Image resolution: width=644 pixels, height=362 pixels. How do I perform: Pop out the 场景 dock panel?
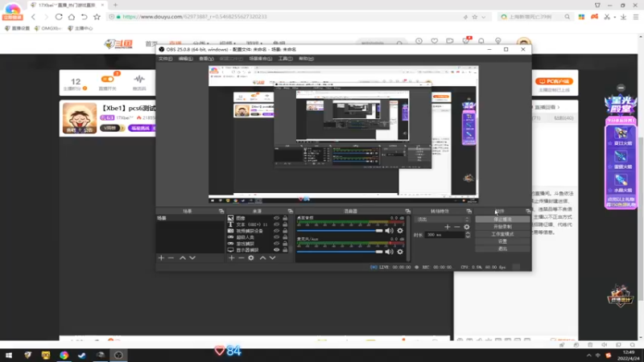[x=221, y=211]
